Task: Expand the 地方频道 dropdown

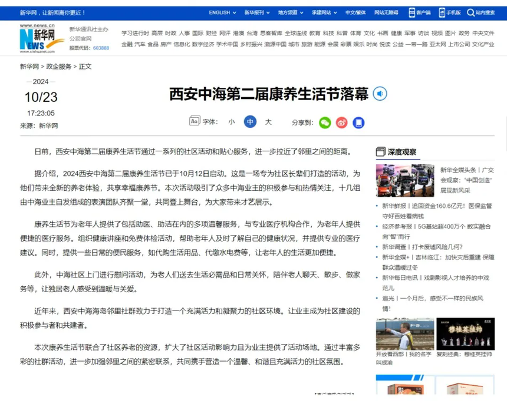Action: coord(291,12)
